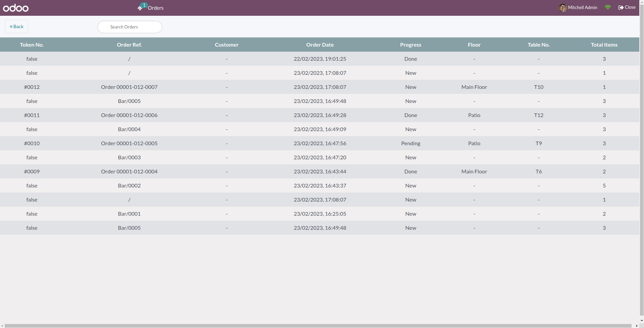The image size is (644, 328).
Task: Go back using the Back button
Action: (16, 26)
